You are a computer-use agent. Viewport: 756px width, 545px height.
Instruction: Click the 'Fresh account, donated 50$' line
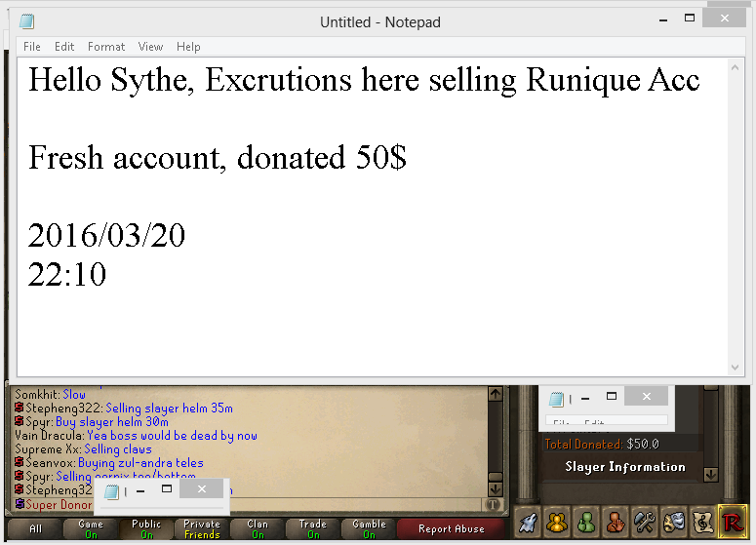tap(218, 157)
